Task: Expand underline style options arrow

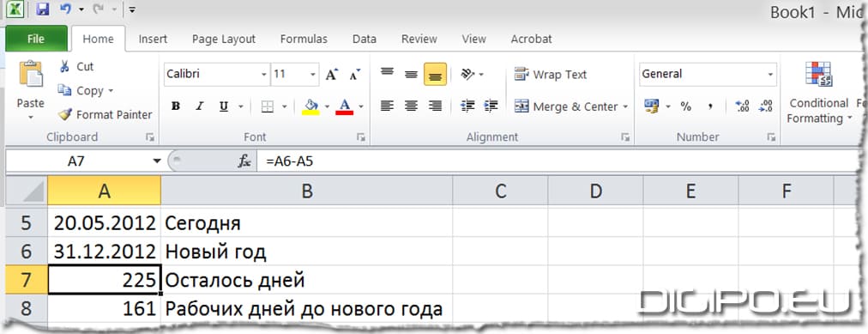Action: click(x=240, y=107)
